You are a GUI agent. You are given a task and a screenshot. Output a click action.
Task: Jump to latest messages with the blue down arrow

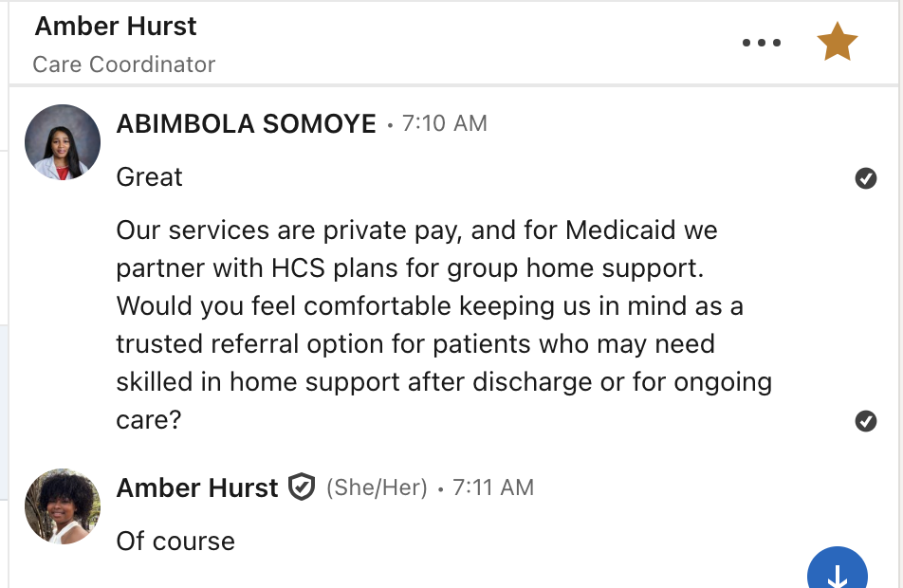coord(838,574)
